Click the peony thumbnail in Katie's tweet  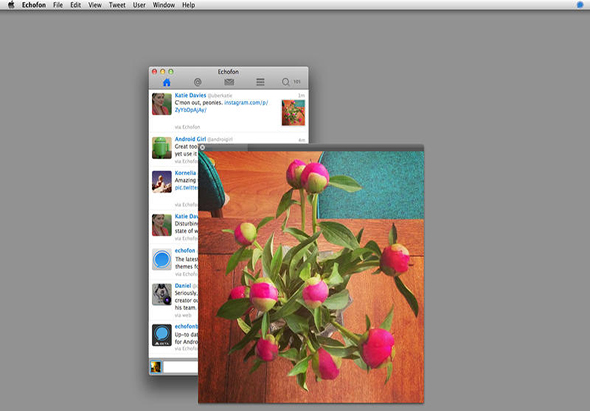293,113
